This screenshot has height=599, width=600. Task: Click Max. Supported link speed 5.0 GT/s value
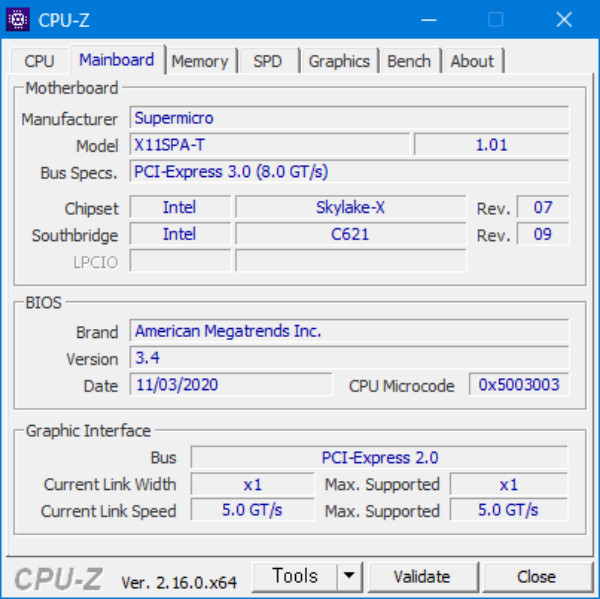click(x=509, y=510)
